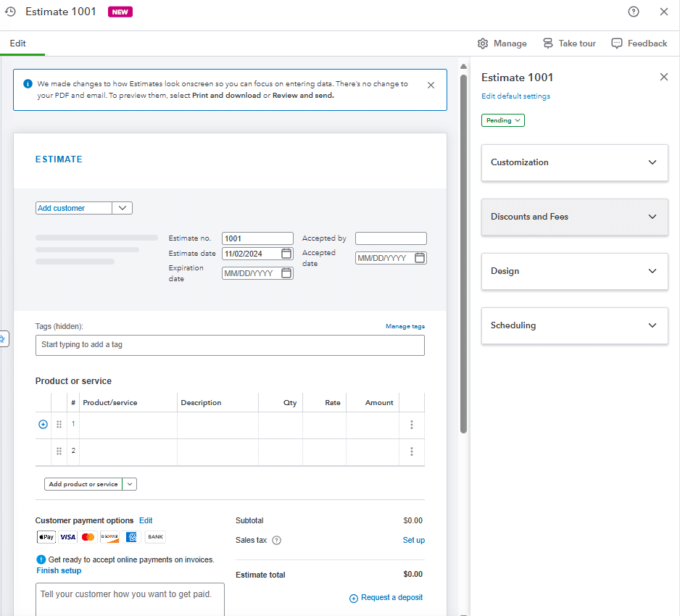This screenshot has width=680, height=616.
Task: Click the Tags input field
Action: (x=230, y=345)
